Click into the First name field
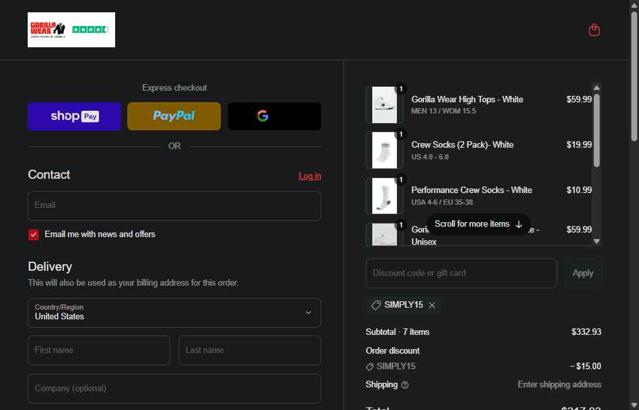This screenshot has width=639, height=410. click(x=99, y=350)
